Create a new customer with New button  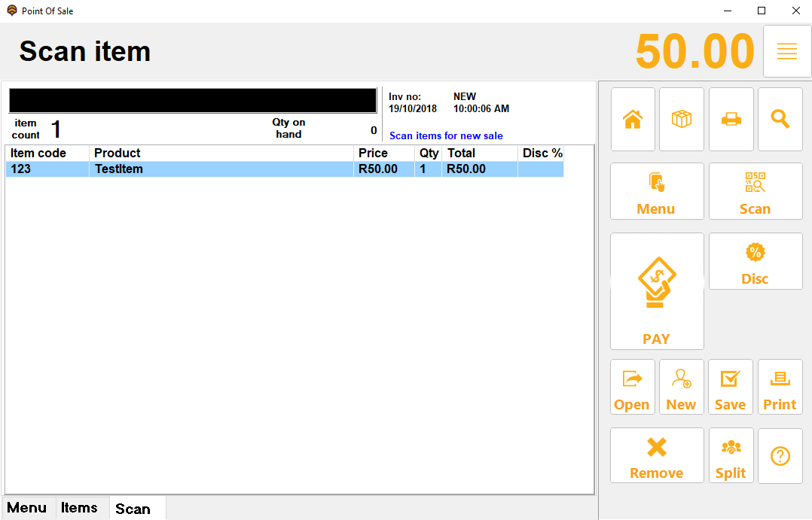682,387
